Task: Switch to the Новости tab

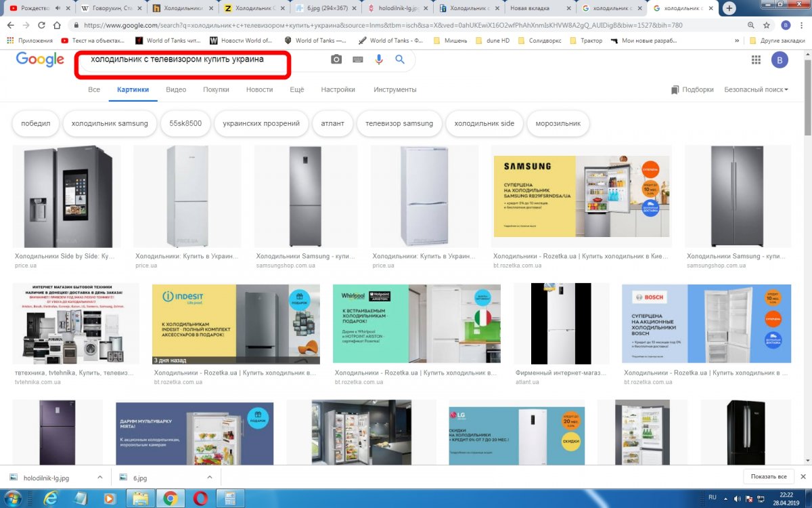Action: tap(260, 89)
